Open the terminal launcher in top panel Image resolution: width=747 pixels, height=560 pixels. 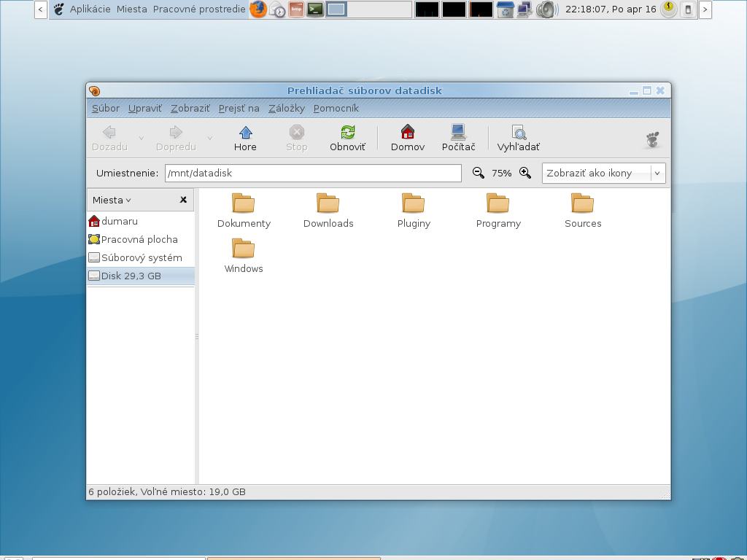click(x=315, y=9)
